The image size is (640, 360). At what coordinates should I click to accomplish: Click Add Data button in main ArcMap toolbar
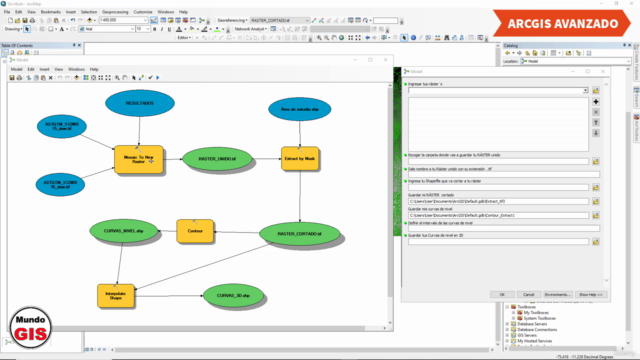tap(90, 20)
